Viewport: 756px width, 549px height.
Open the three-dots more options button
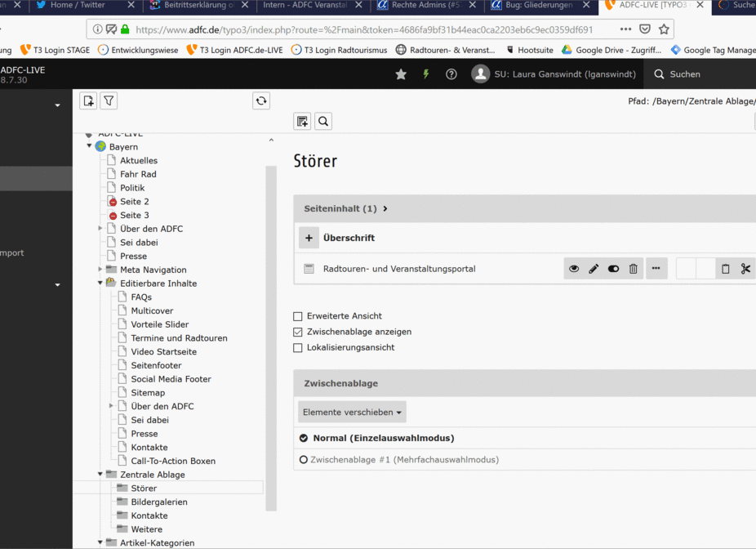(x=656, y=269)
